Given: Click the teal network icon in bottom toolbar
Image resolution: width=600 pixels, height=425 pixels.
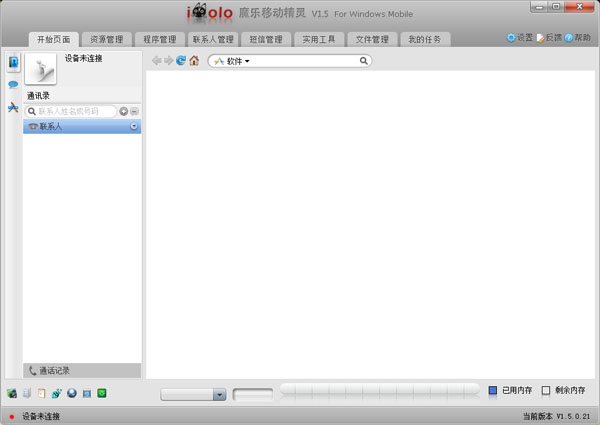Looking at the screenshot, I should [57, 393].
